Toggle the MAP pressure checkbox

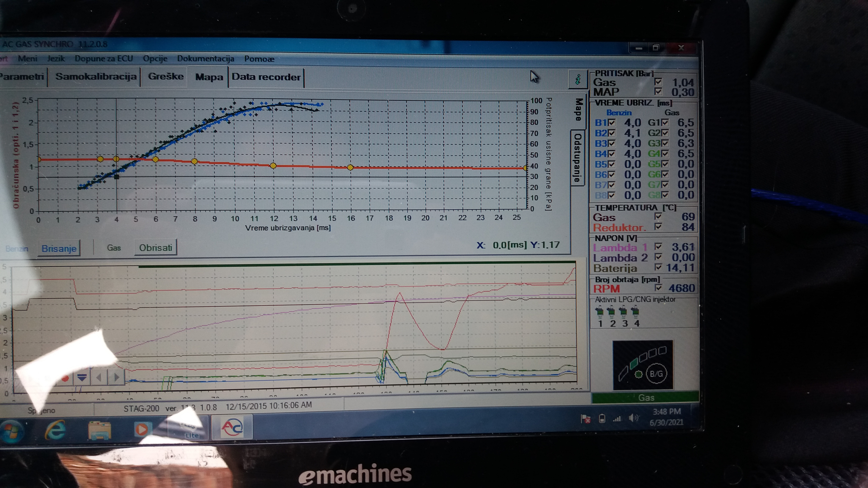(658, 91)
